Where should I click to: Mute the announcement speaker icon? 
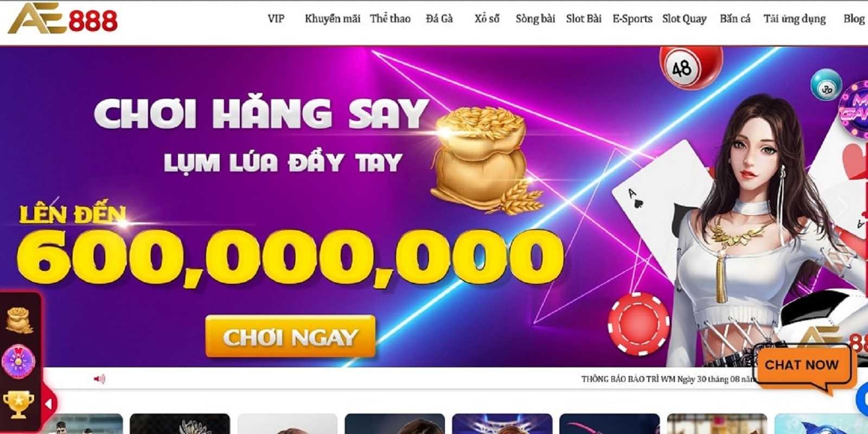tap(99, 379)
